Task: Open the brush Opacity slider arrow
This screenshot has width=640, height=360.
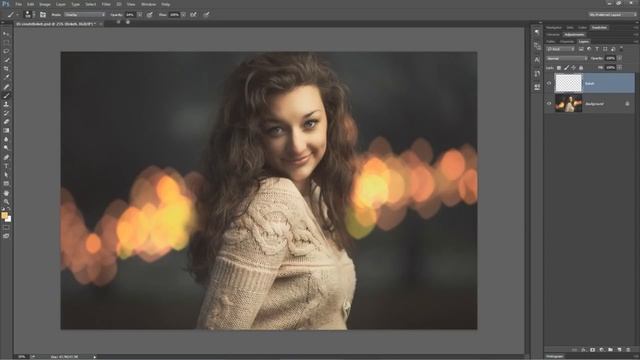Action: pyautogui.click(x=140, y=15)
